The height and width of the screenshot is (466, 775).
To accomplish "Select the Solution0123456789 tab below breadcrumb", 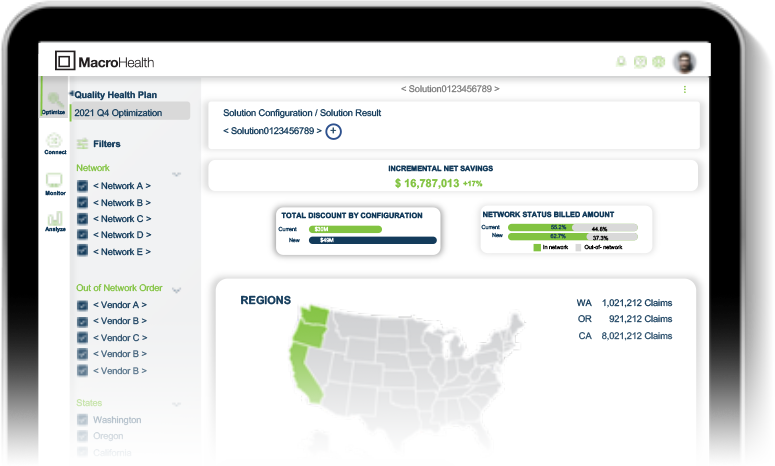I will [272, 131].
